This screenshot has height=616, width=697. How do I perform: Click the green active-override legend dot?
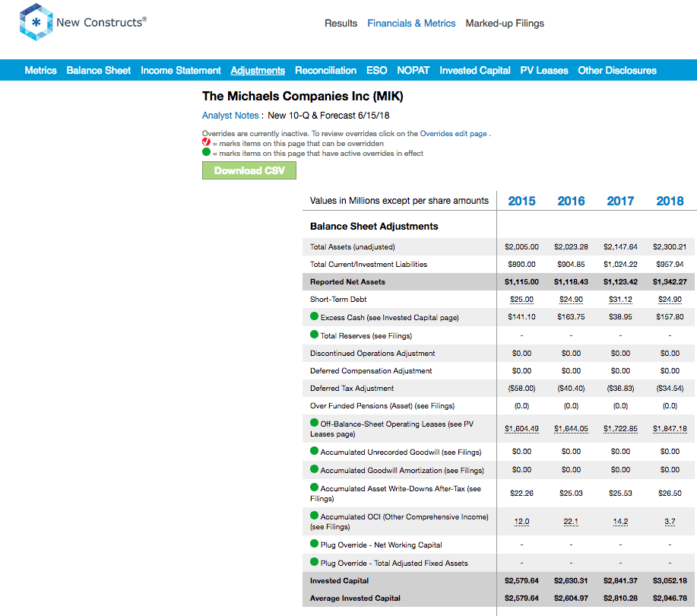click(206, 151)
